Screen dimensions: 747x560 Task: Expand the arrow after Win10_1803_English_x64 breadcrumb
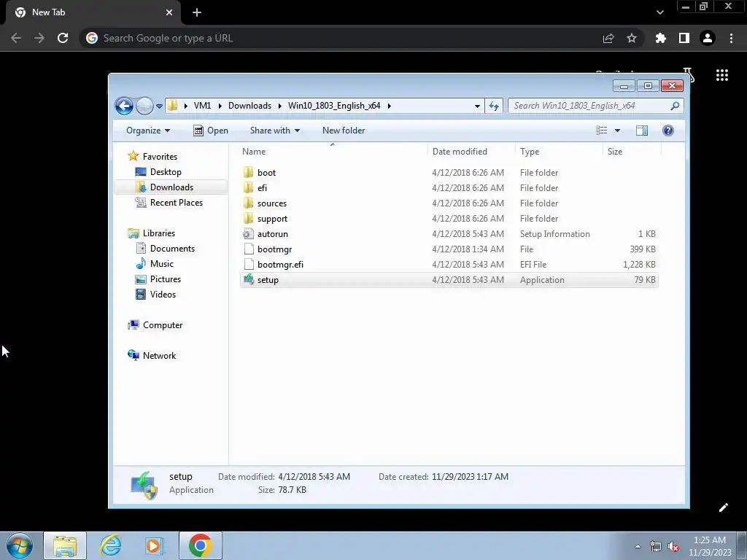[x=390, y=106]
